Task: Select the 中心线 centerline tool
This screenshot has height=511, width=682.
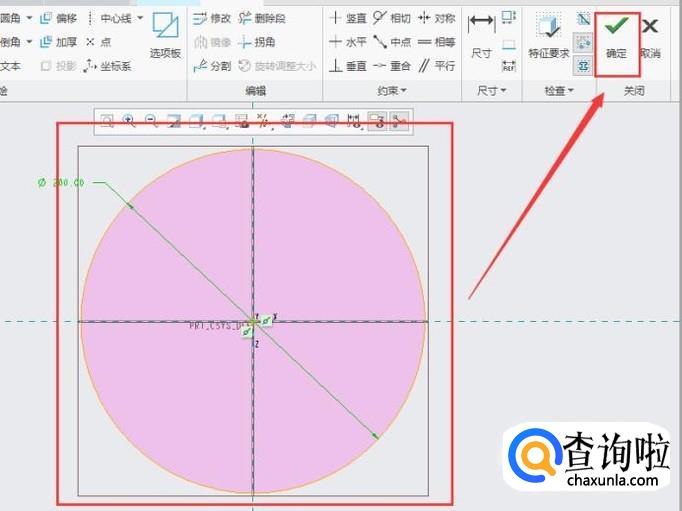Action: pyautogui.click(x=110, y=18)
